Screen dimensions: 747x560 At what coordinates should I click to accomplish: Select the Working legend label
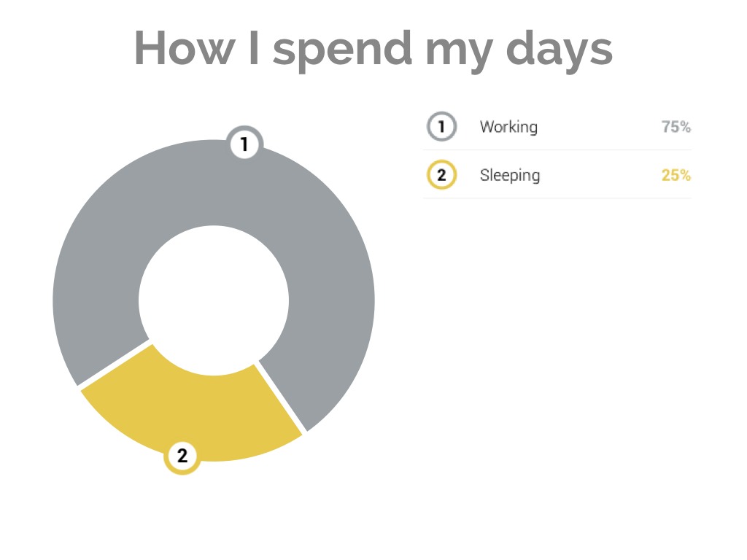click(508, 127)
